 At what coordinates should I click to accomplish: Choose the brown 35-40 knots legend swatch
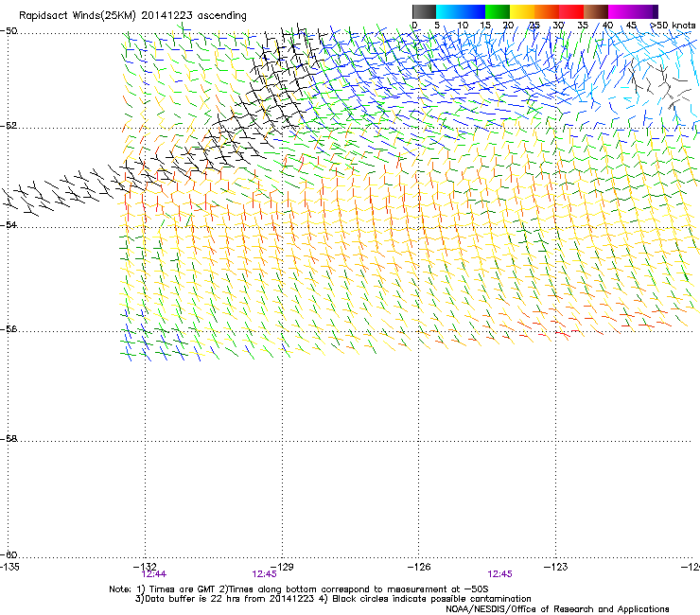[x=596, y=11]
